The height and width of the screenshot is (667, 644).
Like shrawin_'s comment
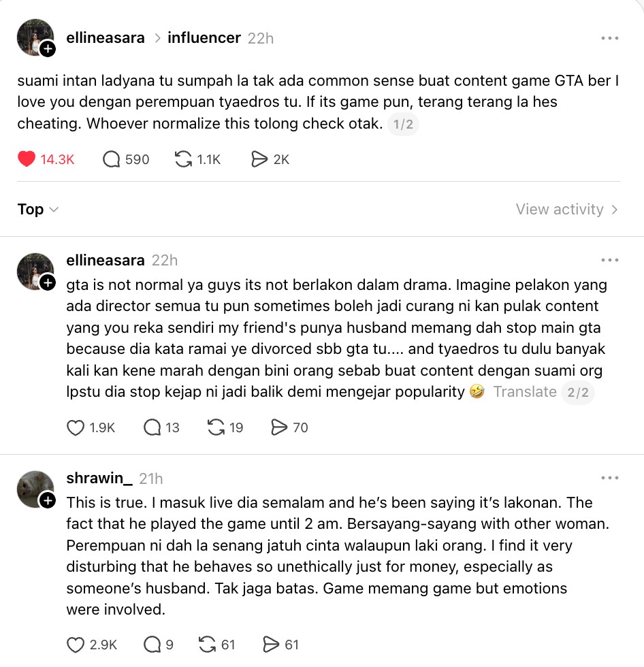point(76,645)
